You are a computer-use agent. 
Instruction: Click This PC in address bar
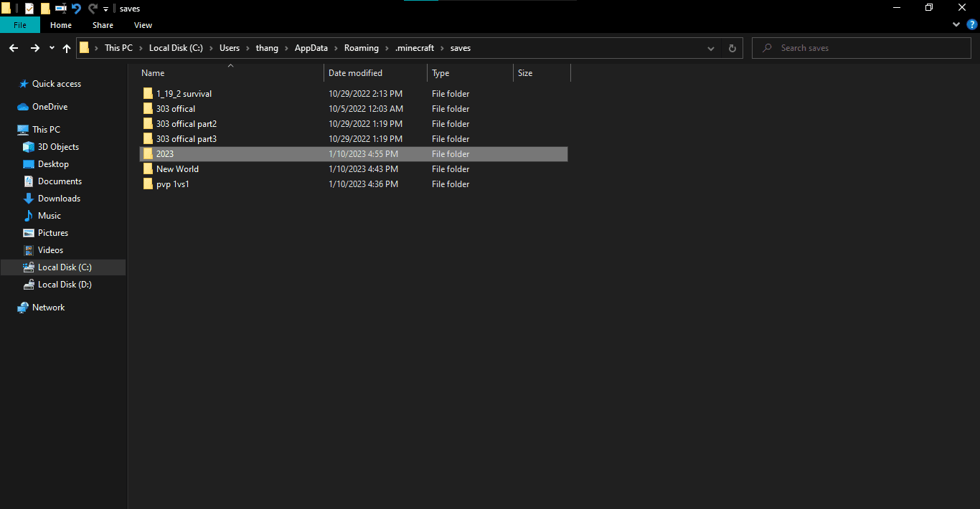pos(118,48)
